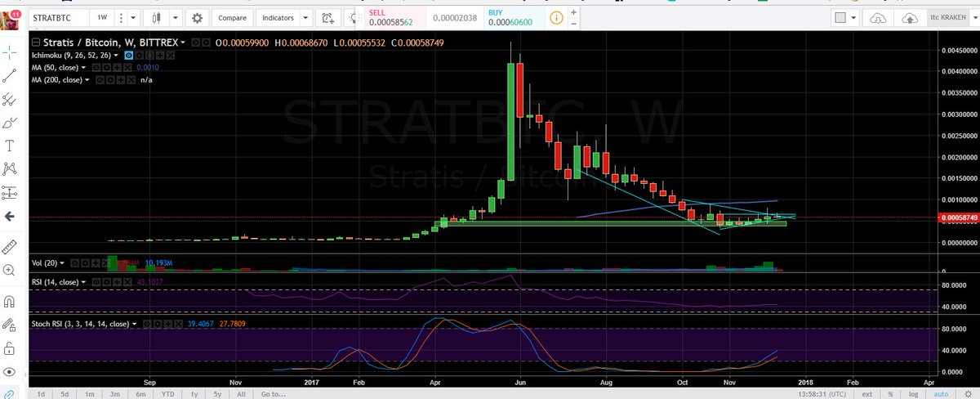Toggle stay in drawing mode

10,324
